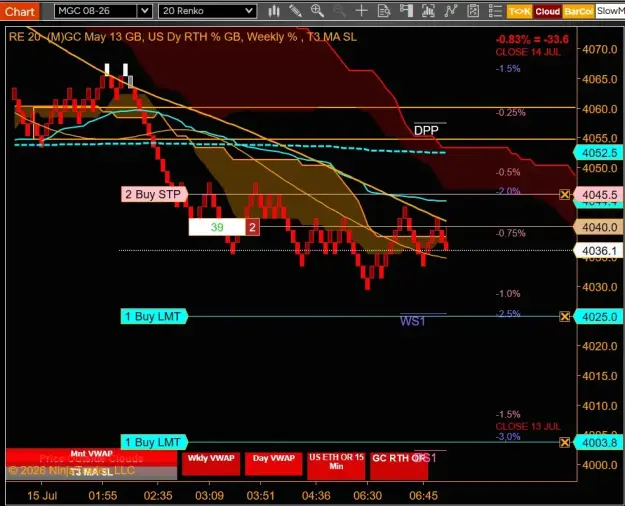Click the 15 Jul date axis label
Viewport: 625px width, 506px height.
[x=42, y=496]
